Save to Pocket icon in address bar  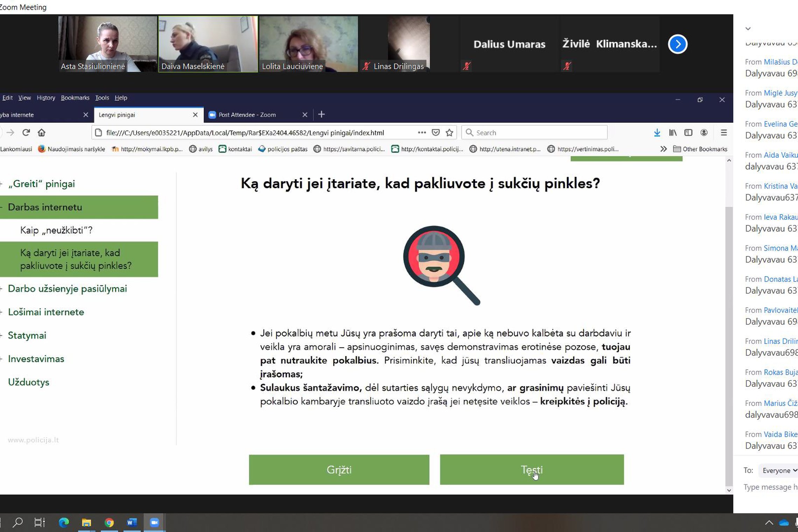click(x=436, y=133)
